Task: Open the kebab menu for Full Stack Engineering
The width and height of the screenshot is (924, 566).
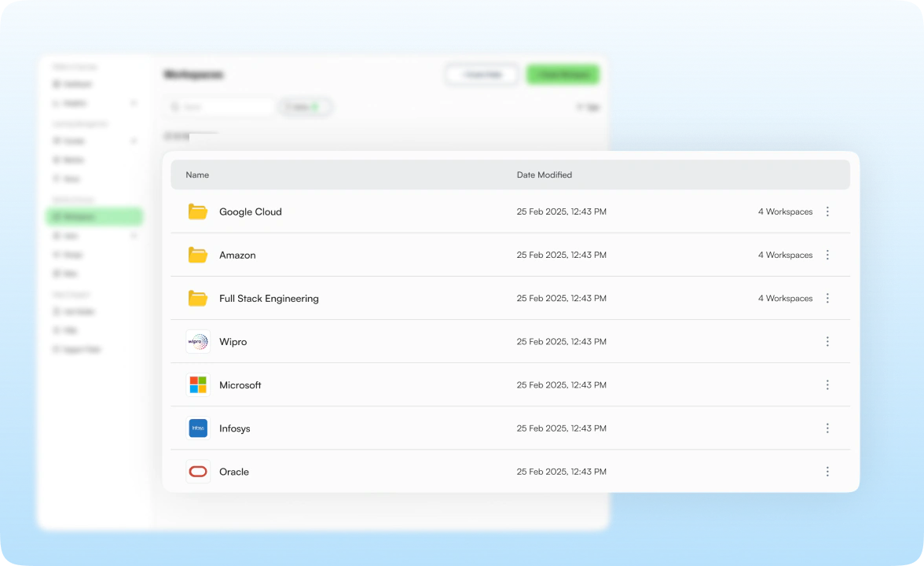Action: [x=827, y=299]
